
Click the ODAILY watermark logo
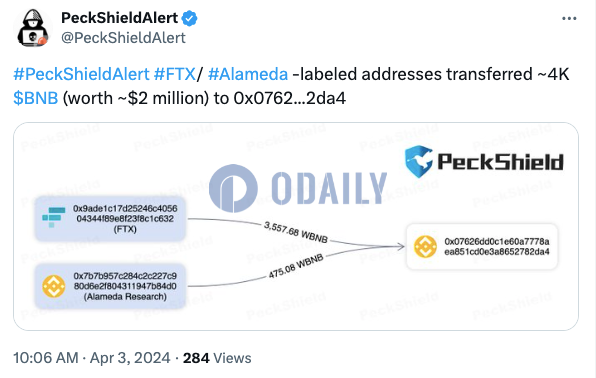coord(298,188)
